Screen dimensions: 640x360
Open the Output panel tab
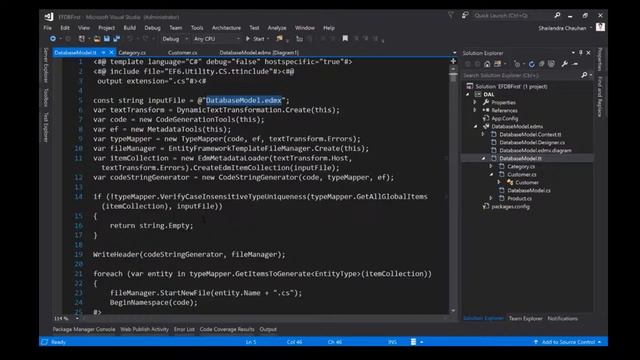[268, 329]
